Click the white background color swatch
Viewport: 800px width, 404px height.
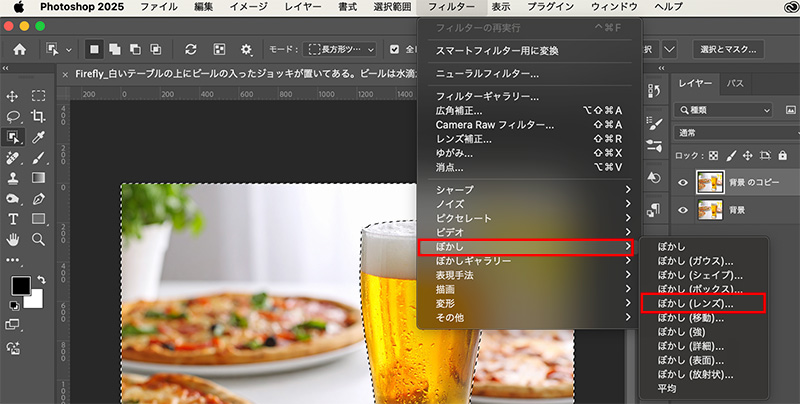point(36,301)
